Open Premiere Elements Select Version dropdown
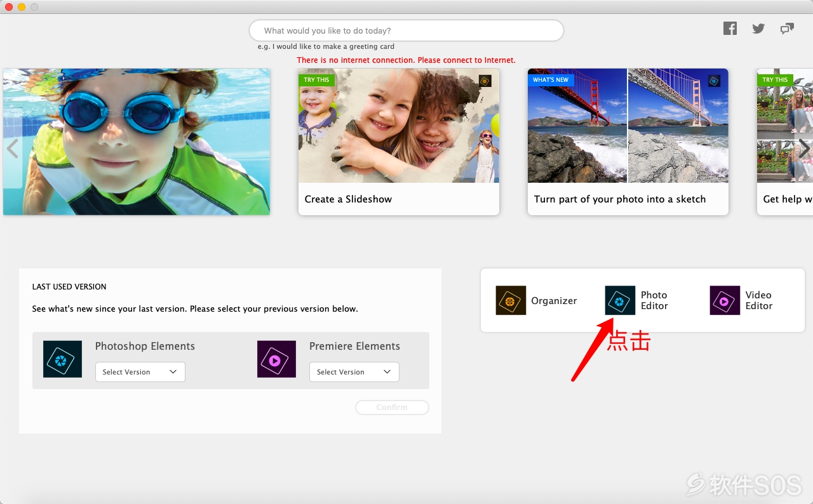Viewport: 813px width, 504px height. pos(354,372)
